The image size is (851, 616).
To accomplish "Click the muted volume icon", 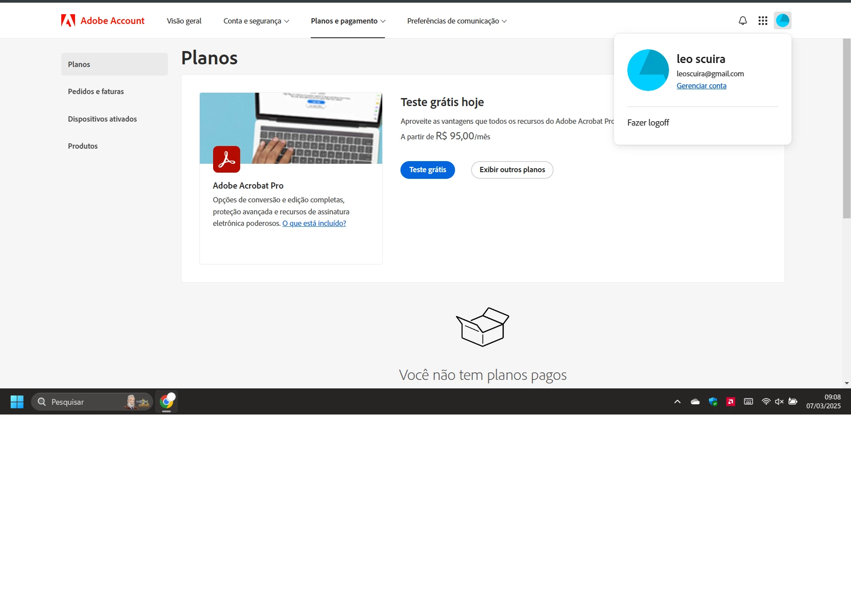I will (779, 402).
